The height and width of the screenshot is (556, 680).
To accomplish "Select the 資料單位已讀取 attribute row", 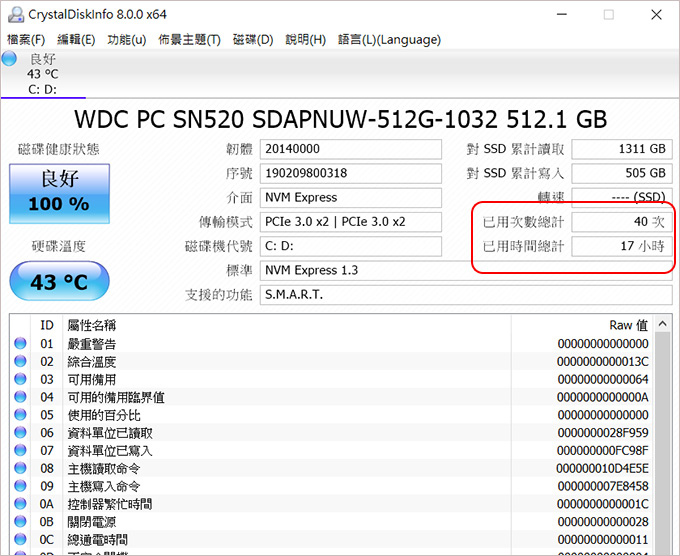I will (x=332, y=433).
